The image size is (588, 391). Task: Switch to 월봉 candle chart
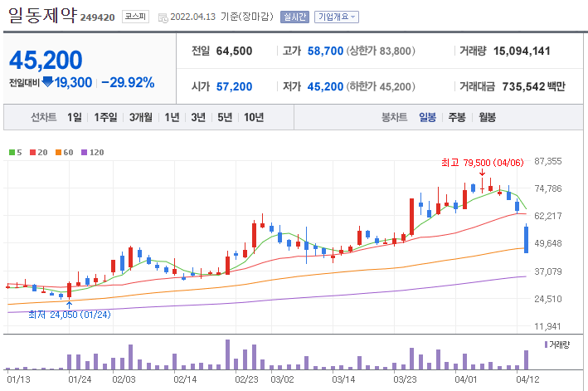487,117
